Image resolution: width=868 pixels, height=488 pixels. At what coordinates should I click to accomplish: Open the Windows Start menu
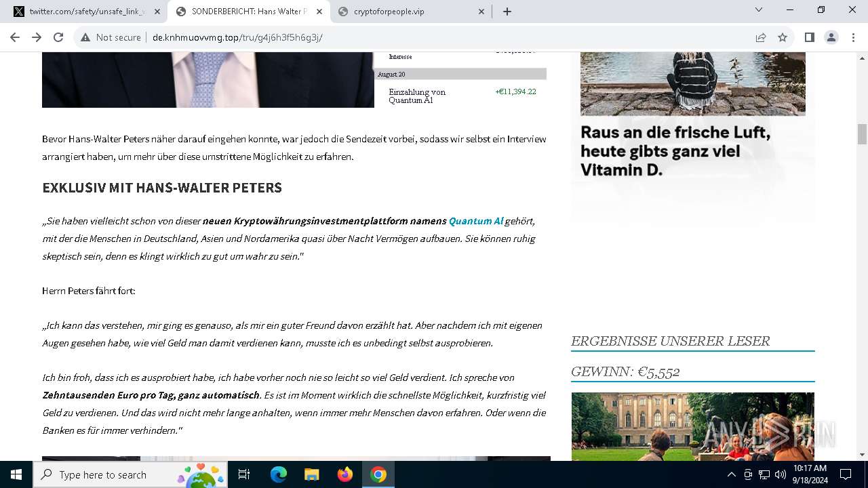tap(16, 474)
